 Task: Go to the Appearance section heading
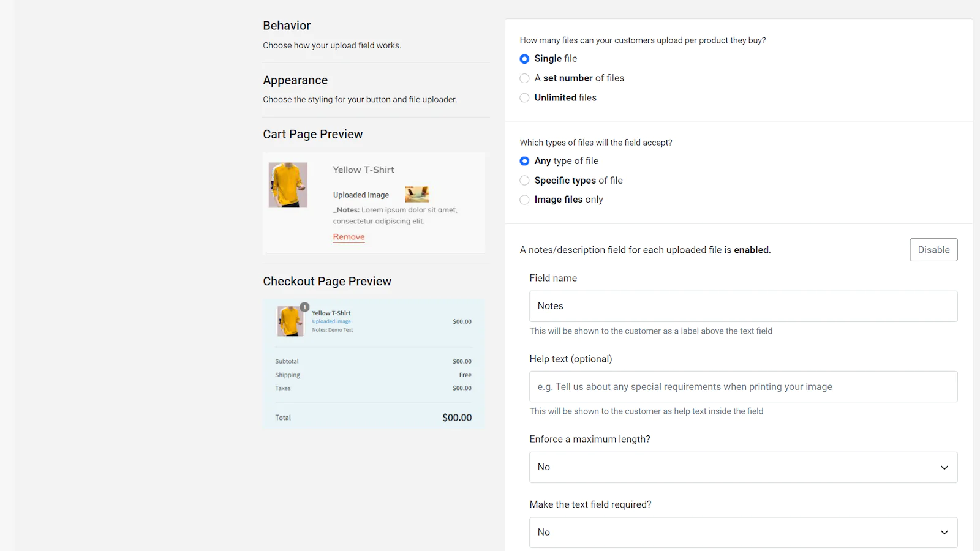tap(295, 80)
